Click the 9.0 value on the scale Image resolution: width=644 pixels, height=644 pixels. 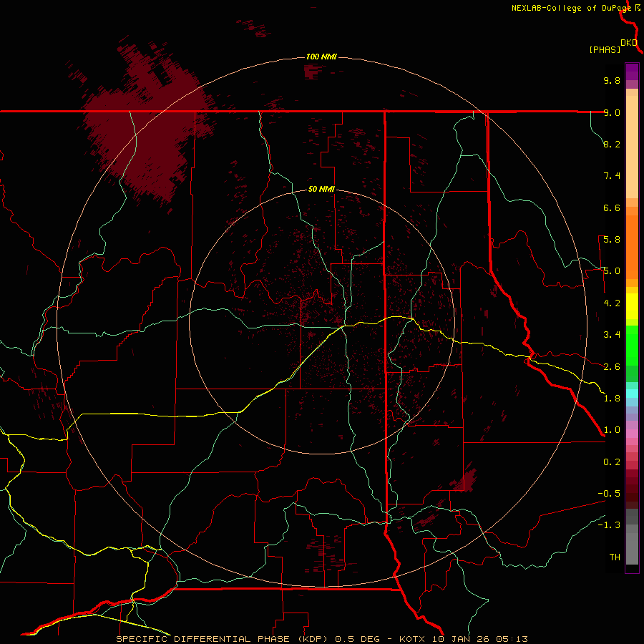coord(612,112)
